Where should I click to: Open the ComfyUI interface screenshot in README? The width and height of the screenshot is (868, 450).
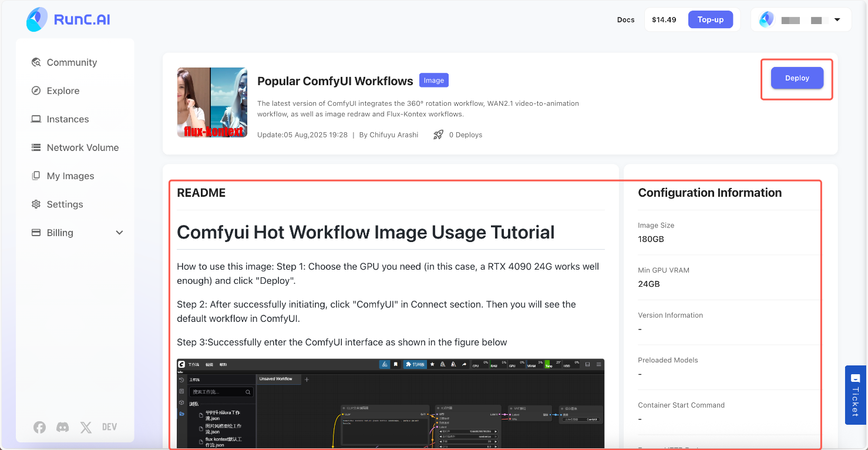pyautogui.click(x=391, y=404)
